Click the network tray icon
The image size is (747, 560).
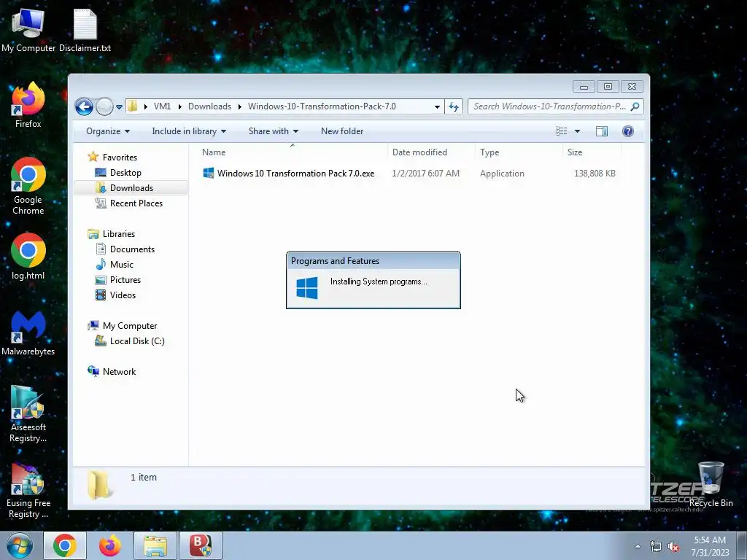[x=656, y=547]
